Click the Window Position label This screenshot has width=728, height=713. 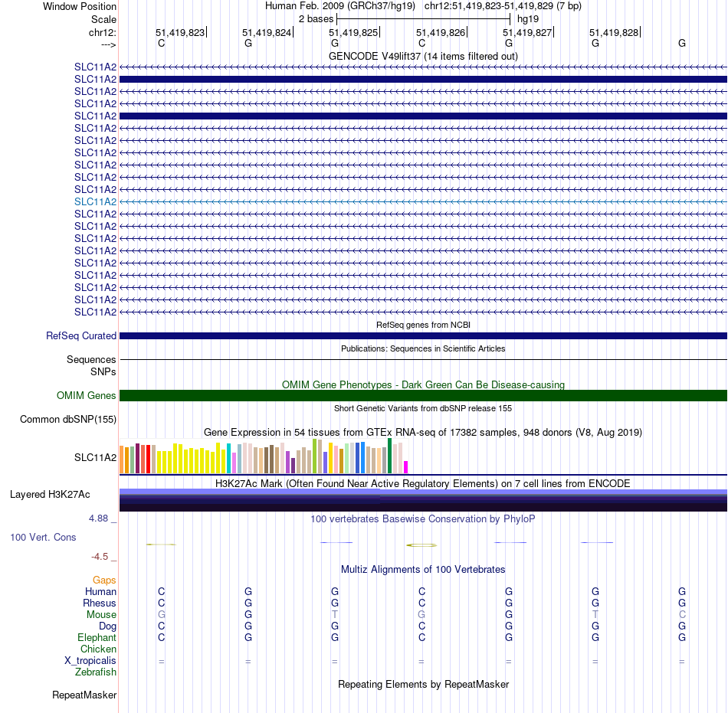(80, 6)
